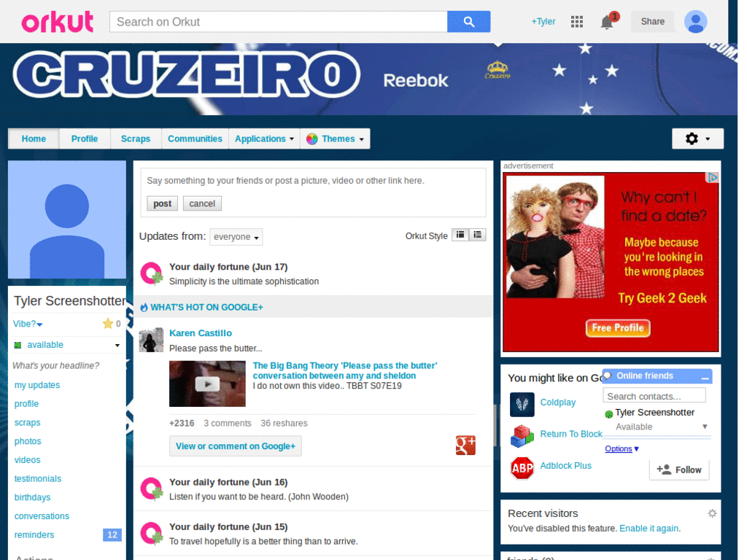Screen dimensions: 747x560
Task: Click the Google+ red icon in post
Action: (465, 446)
